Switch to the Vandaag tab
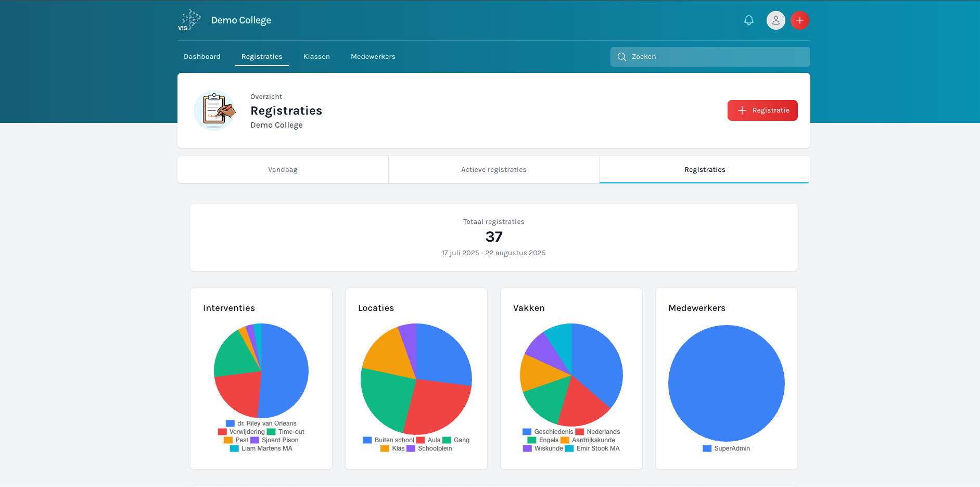Viewport: 980px width, 487px height. point(283,169)
